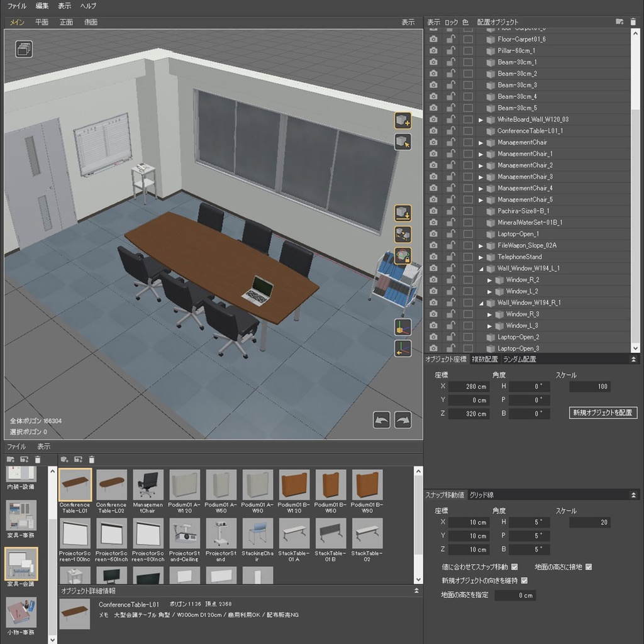Screen dimensions: 644x644
Task: Select the object pick tool cube-with-cursor icon
Action: click(x=402, y=142)
